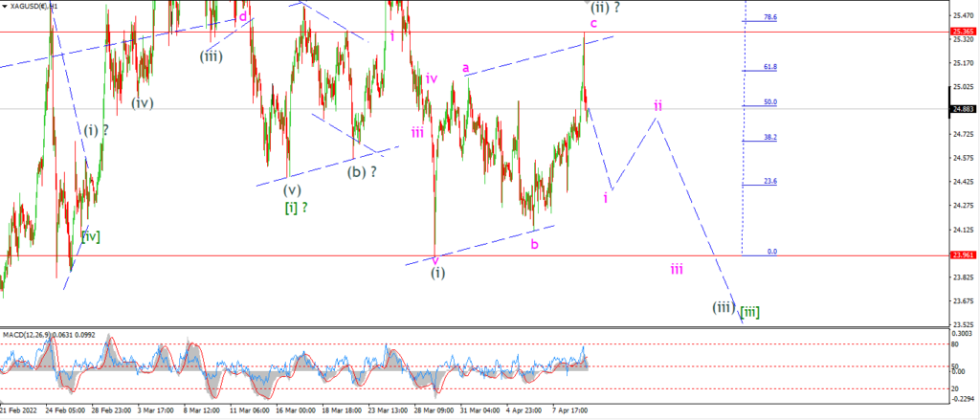Click the 38.2 Fibonacci level label
The height and width of the screenshot is (420, 980).
(770, 138)
